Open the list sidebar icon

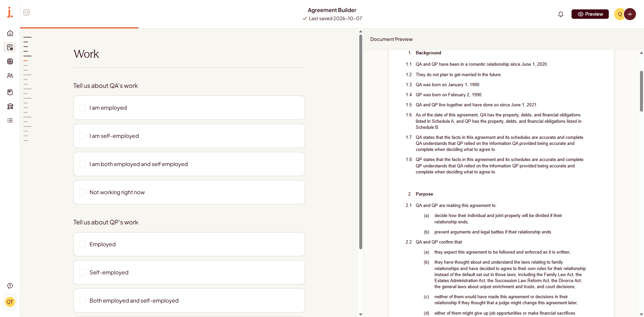[x=10, y=120]
